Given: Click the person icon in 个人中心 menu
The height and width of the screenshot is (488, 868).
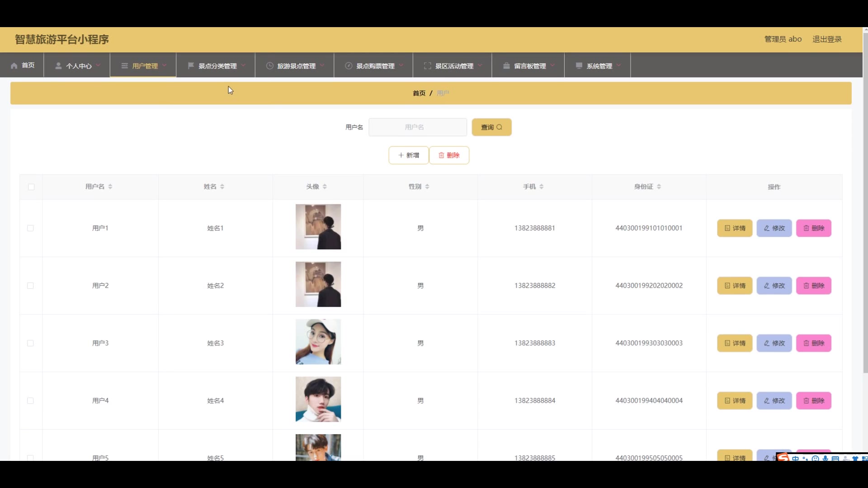Looking at the screenshot, I should click(x=58, y=66).
